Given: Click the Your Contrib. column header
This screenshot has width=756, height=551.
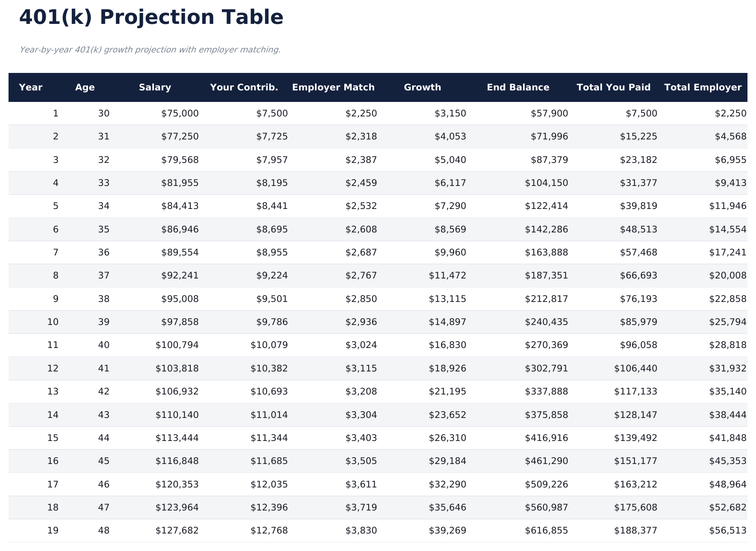Looking at the screenshot, I should pos(244,87).
